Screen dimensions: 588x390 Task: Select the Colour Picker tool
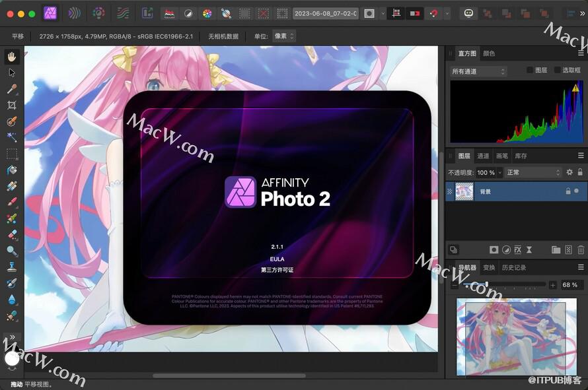point(12,89)
